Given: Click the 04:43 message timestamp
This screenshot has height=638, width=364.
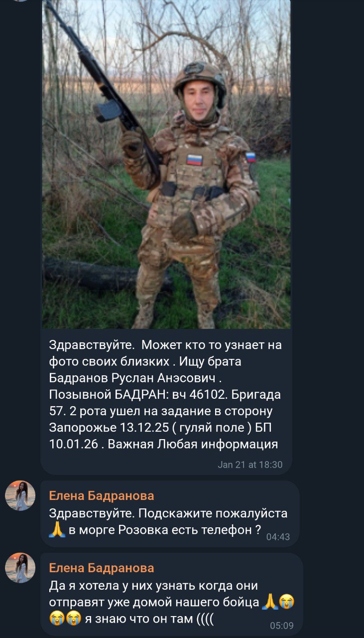Looking at the screenshot, I should (278, 537).
